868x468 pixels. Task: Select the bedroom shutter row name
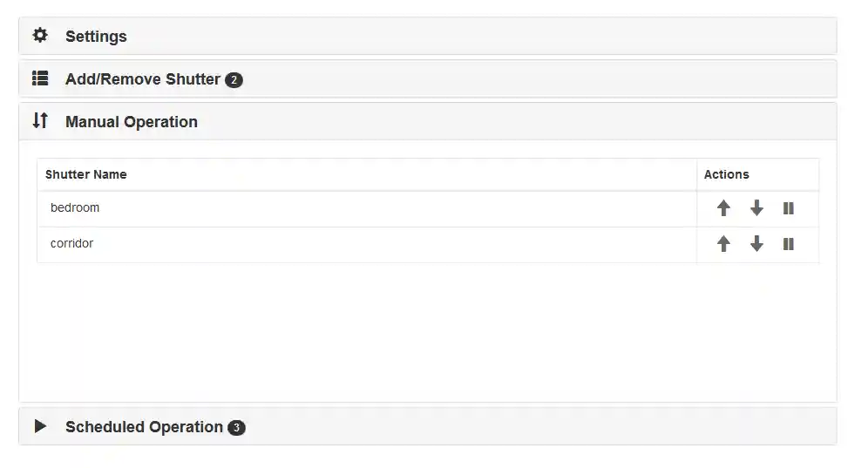pos(75,207)
